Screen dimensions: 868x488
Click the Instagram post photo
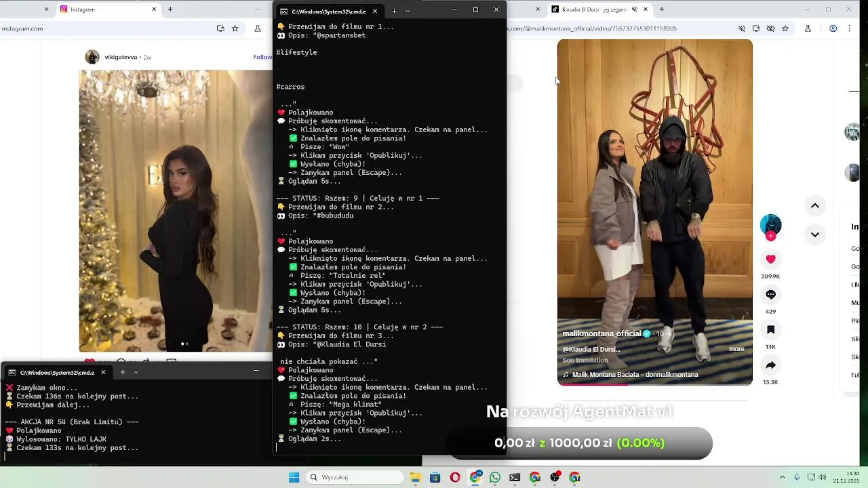tap(176, 211)
